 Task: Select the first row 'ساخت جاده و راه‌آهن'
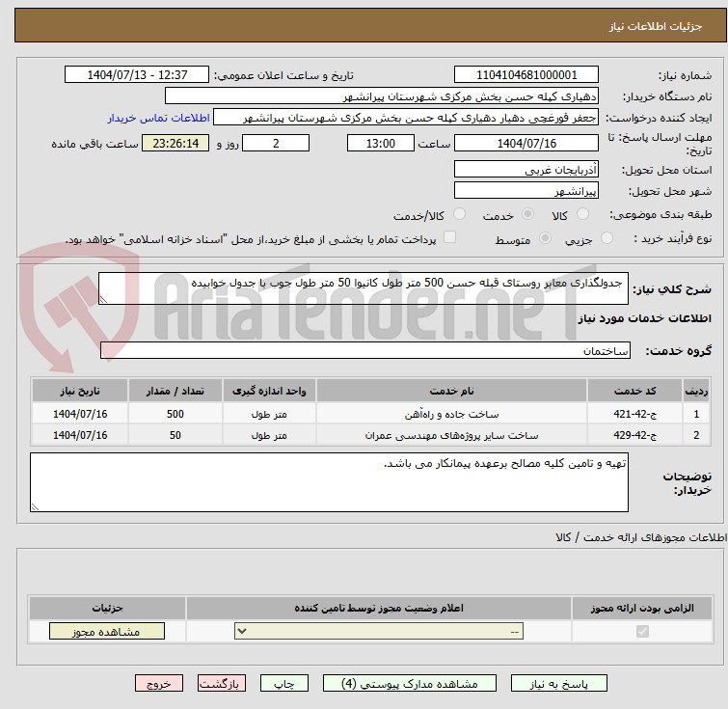click(451, 415)
